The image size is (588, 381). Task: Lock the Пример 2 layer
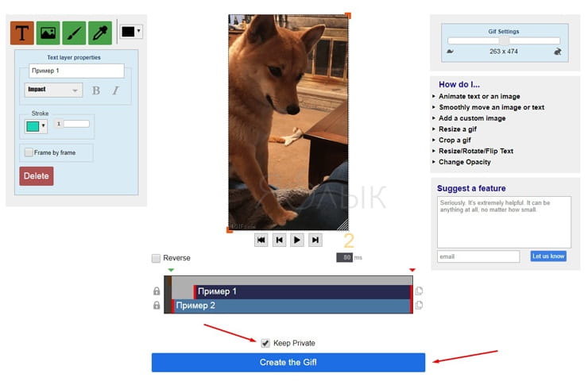tap(157, 306)
